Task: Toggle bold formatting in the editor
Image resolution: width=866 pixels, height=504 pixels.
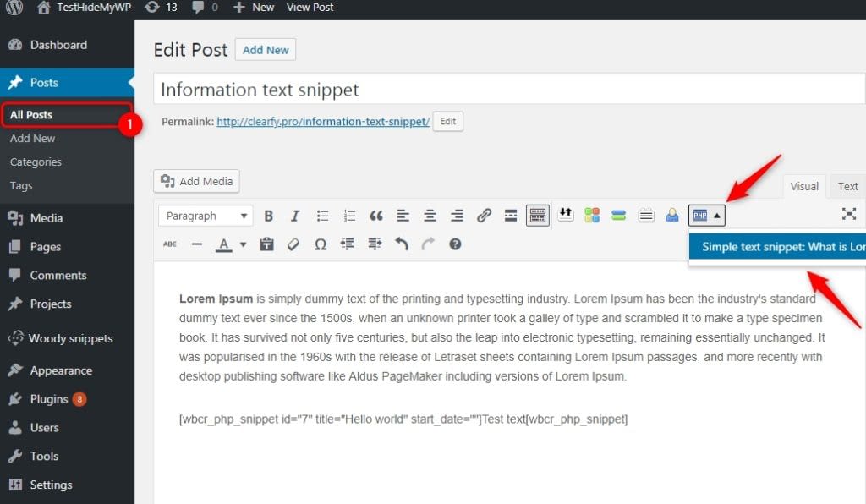Action: (x=268, y=216)
